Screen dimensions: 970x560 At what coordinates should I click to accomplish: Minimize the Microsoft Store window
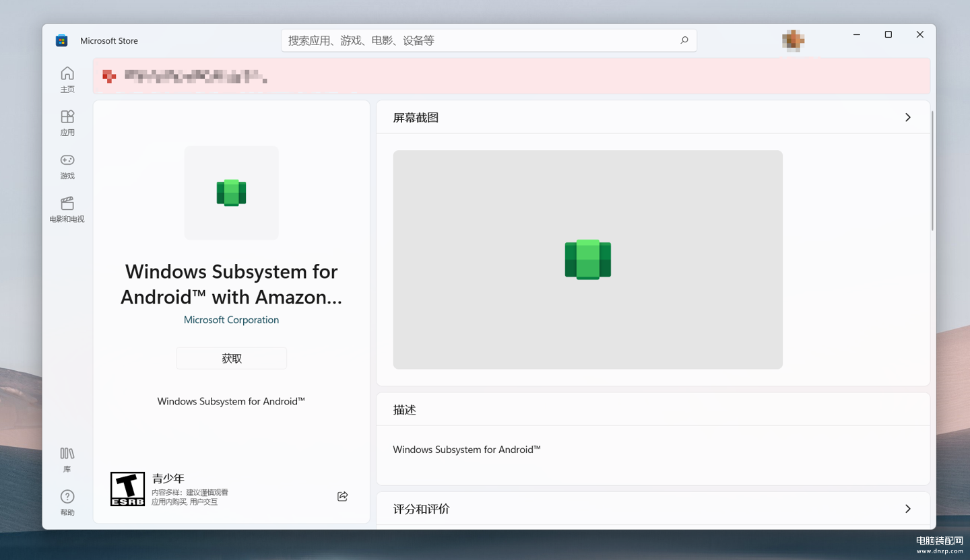[857, 34]
